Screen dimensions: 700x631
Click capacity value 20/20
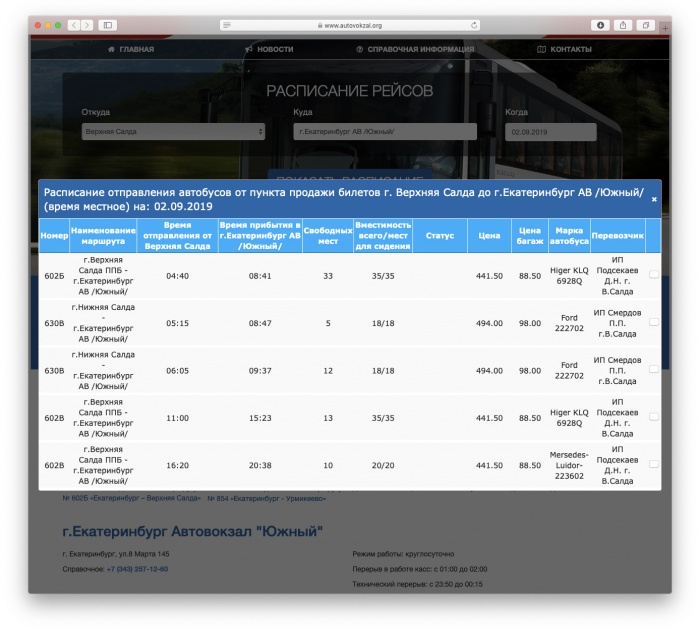click(383, 465)
